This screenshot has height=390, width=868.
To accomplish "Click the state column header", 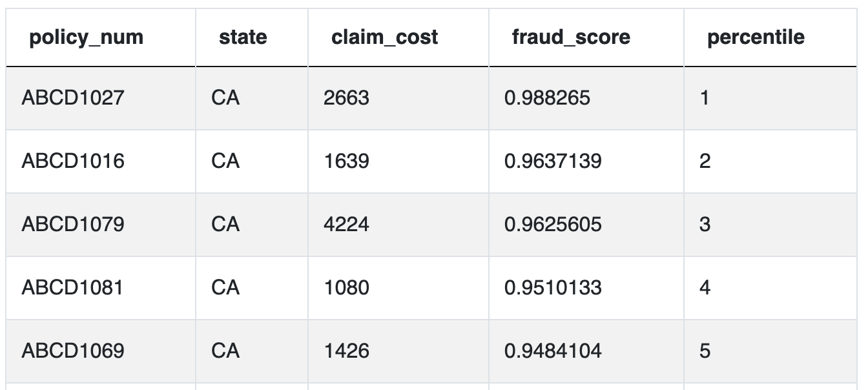I will 243,37.
